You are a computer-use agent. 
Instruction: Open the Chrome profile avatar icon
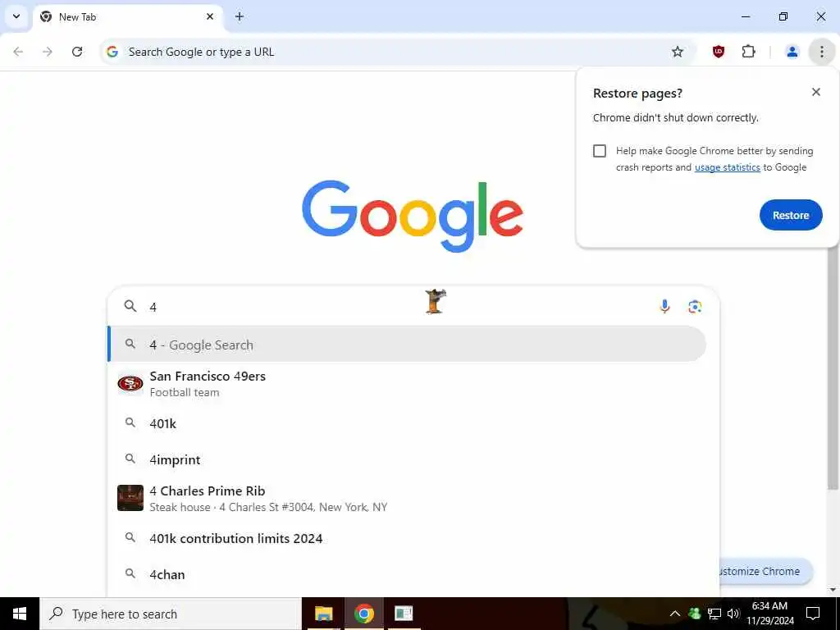coord(792,52)
